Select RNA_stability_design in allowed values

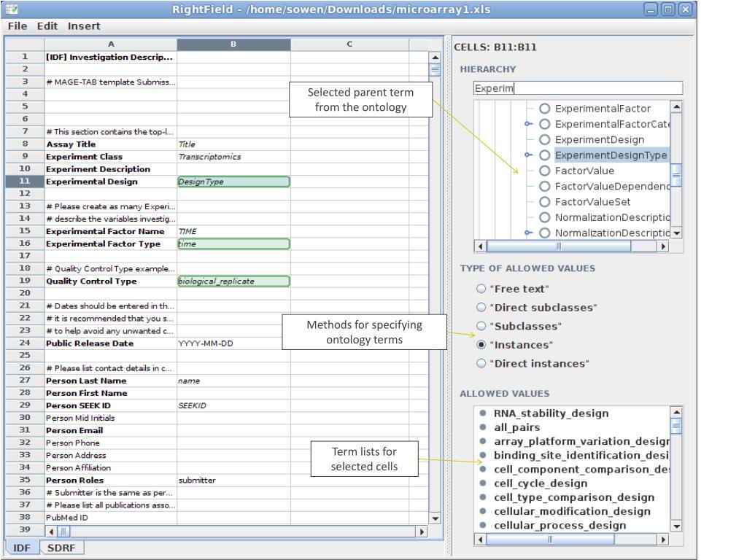(x=551, y=413)
